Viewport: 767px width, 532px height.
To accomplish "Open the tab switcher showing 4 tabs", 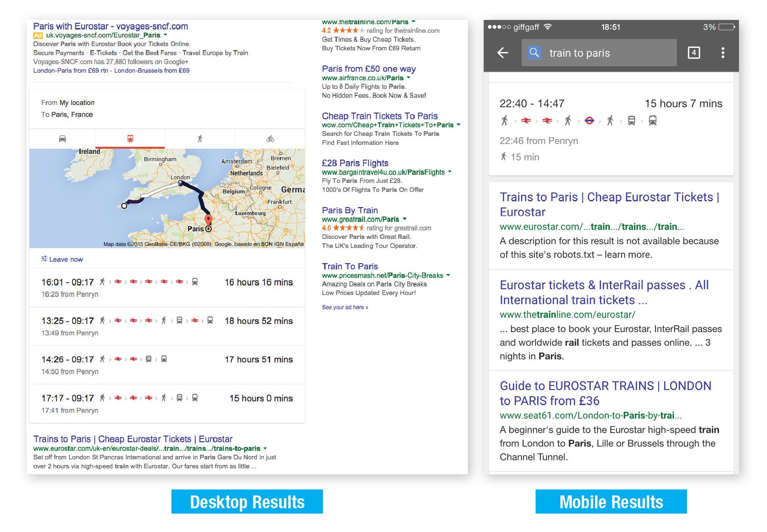I will (693, 53).
